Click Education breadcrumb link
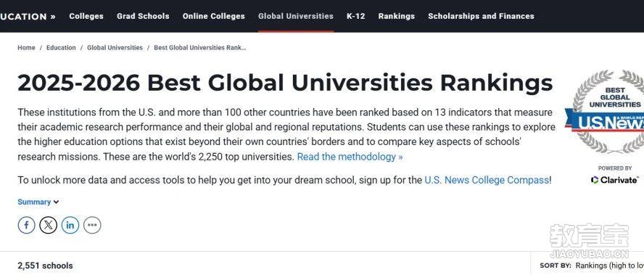 pos(61,48)
